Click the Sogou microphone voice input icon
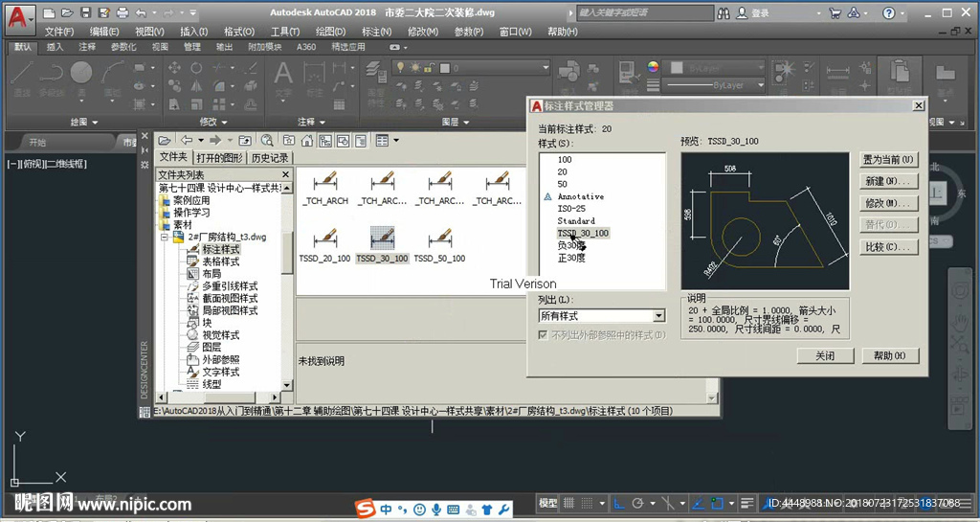The height and width of the screenshot is (522, 980). (x=436, y=510)
